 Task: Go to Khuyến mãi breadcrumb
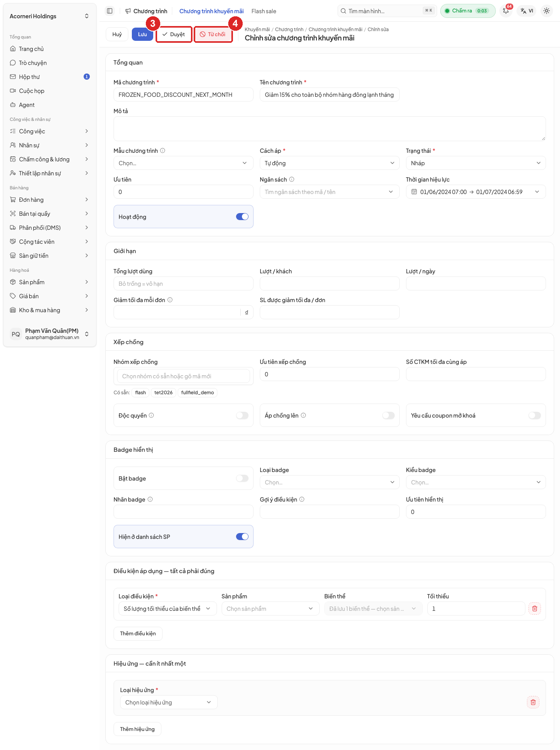click(x=257, y=30)
